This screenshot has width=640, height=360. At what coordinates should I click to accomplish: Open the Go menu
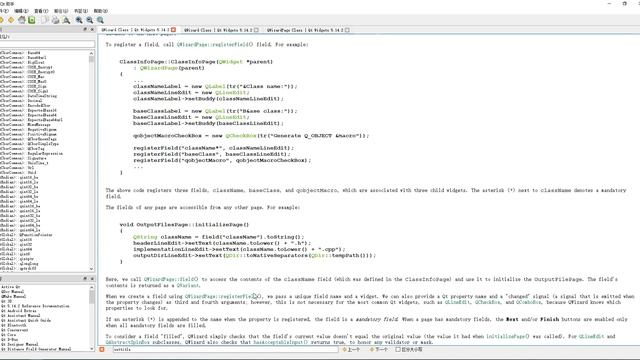click(x=61, y=11)
